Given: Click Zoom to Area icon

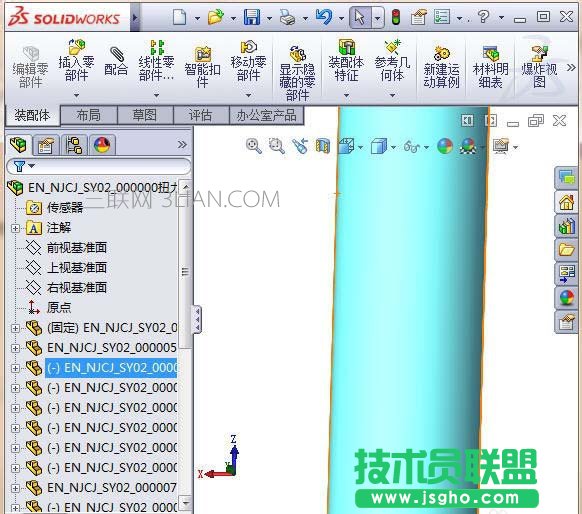Looking at the screenshot, I should pos(277,146).
